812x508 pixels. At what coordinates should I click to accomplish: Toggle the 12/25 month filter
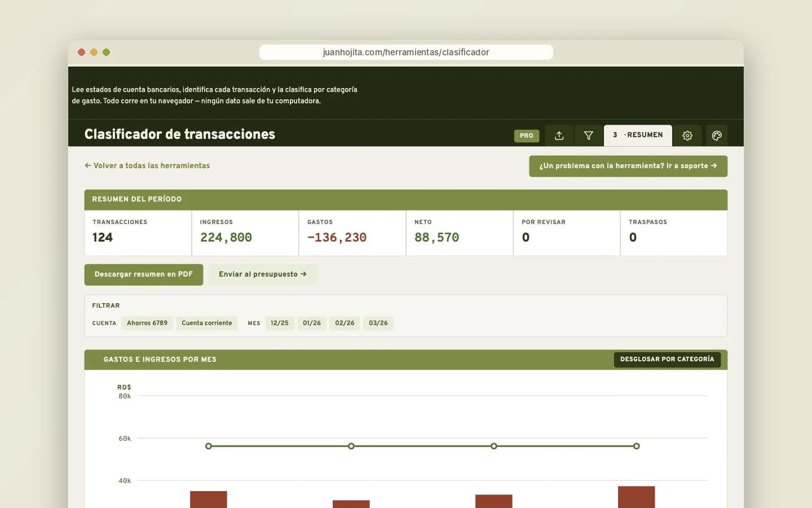coord(280,323)
